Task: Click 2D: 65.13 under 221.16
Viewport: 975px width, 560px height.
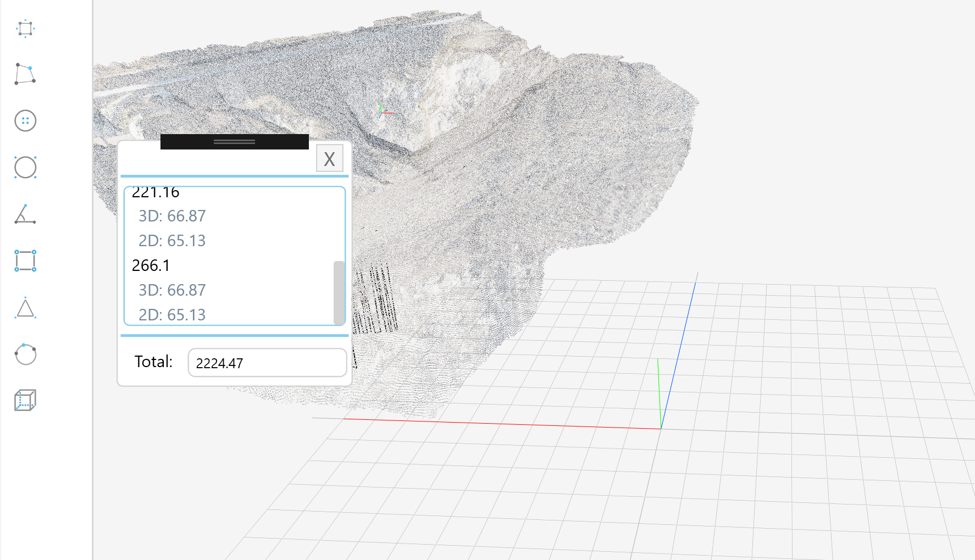Action: click(x=172, y=241)
